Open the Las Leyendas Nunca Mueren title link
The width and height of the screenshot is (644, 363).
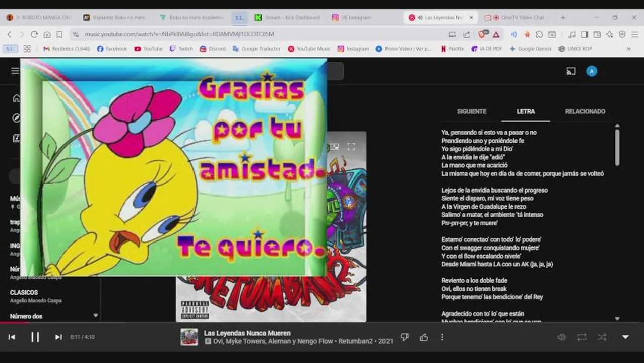point(247,333)
